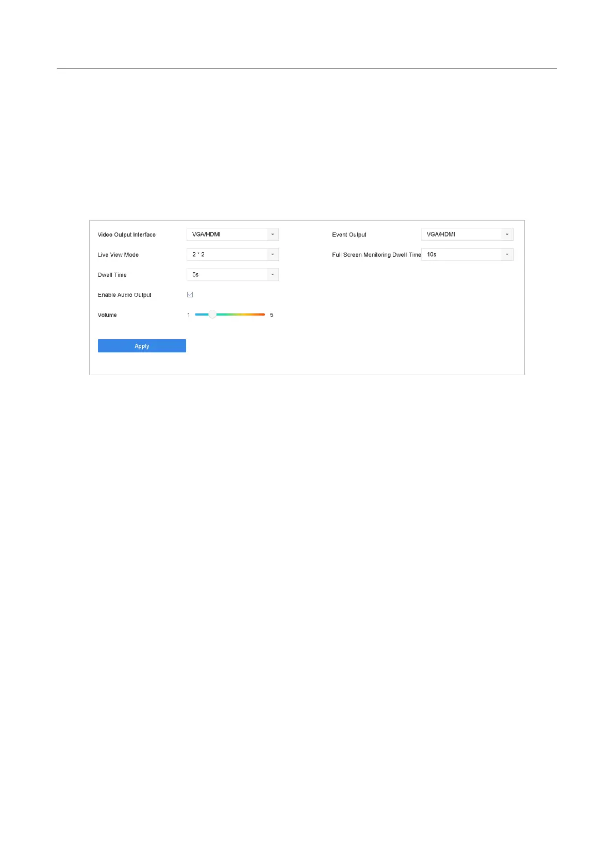The height and width of the screenshot is (868, 614).
Task: Click the Dwell Time label
Action: coord(112,275)
